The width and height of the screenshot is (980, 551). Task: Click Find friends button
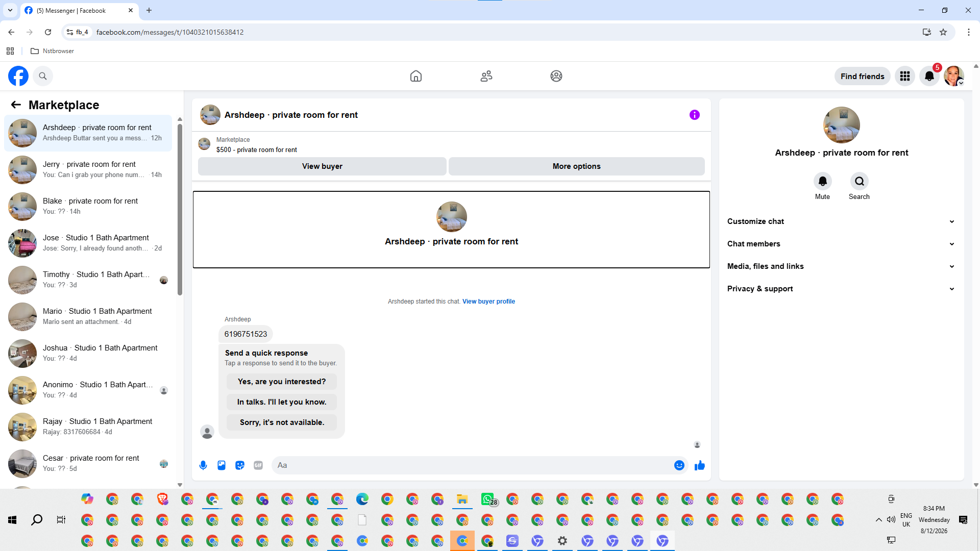(x=863, y=76)
